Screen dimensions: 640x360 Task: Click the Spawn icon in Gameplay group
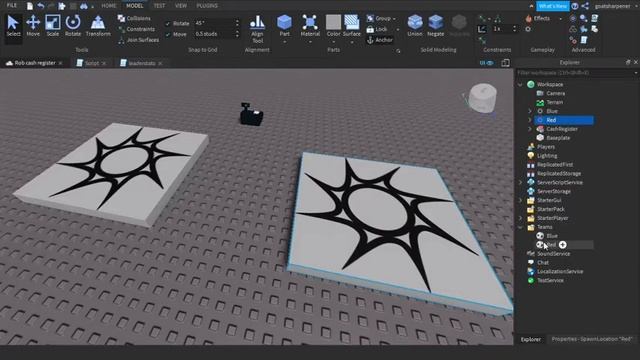528,29
